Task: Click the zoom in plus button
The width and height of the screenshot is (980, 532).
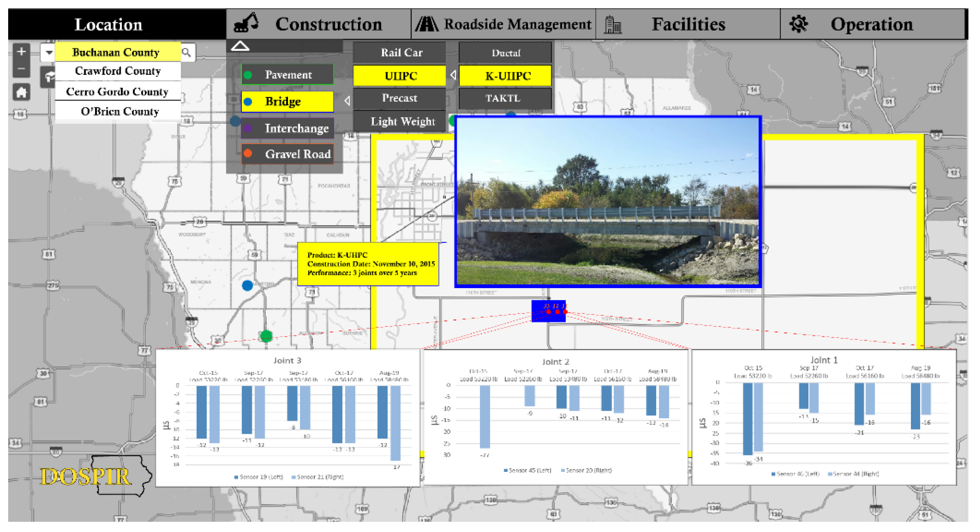Action: pyautogui.click(x=21, y=51)
